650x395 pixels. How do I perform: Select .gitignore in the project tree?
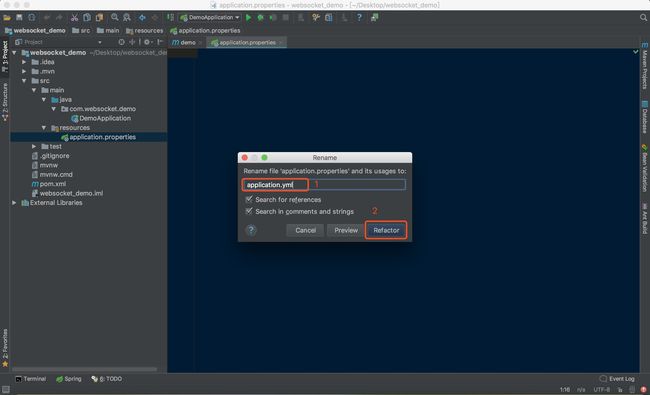tap(51, 156)
